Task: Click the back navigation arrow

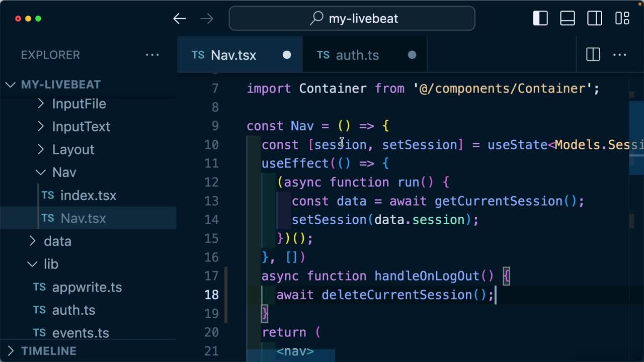Action: point(180,19)
